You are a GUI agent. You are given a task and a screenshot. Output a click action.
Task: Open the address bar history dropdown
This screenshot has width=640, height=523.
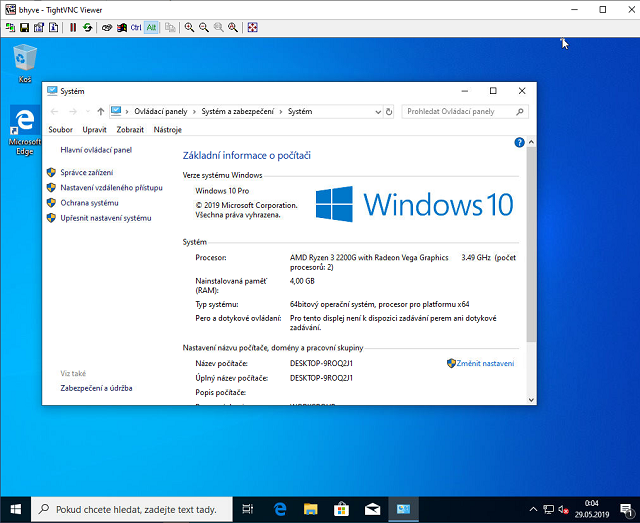coord(378,111)
